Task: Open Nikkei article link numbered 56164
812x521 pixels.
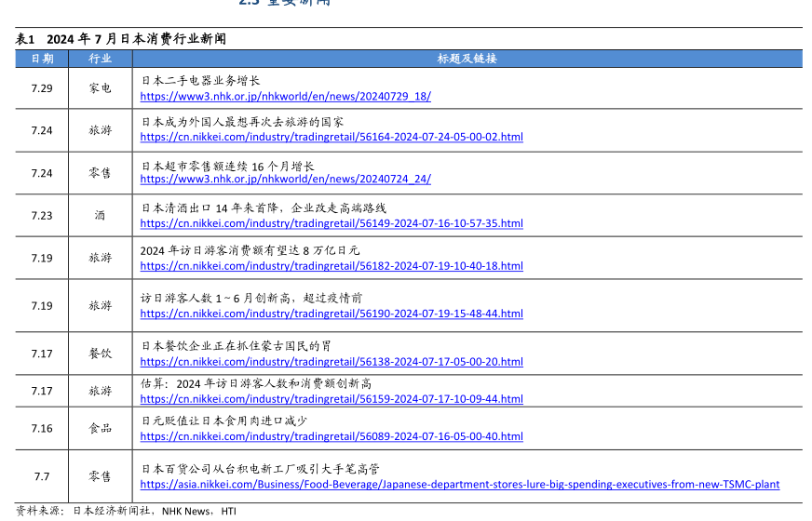Action: [x=331, y=137]
